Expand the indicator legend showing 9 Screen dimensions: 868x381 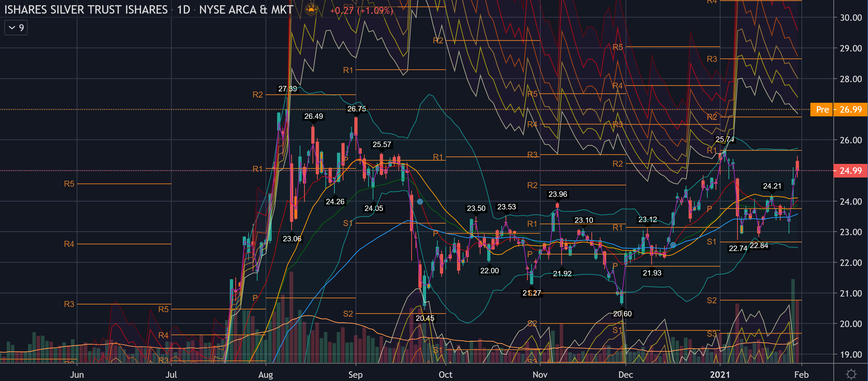(16, 28)
